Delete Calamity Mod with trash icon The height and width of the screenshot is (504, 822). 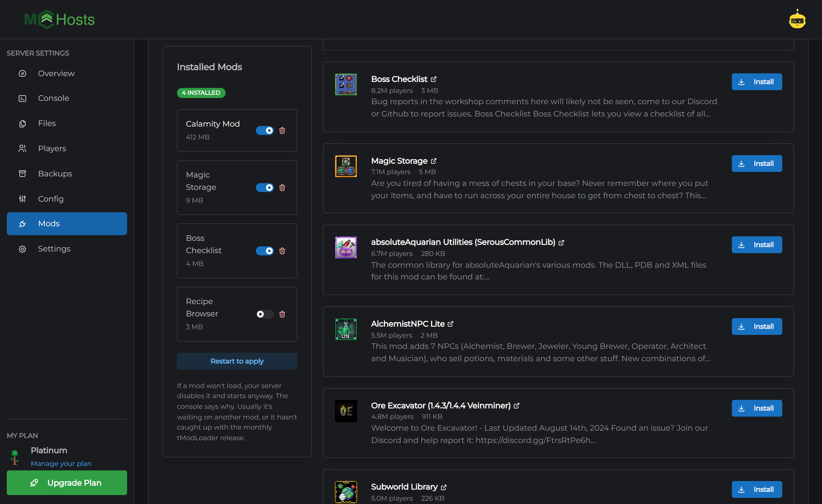282,130
